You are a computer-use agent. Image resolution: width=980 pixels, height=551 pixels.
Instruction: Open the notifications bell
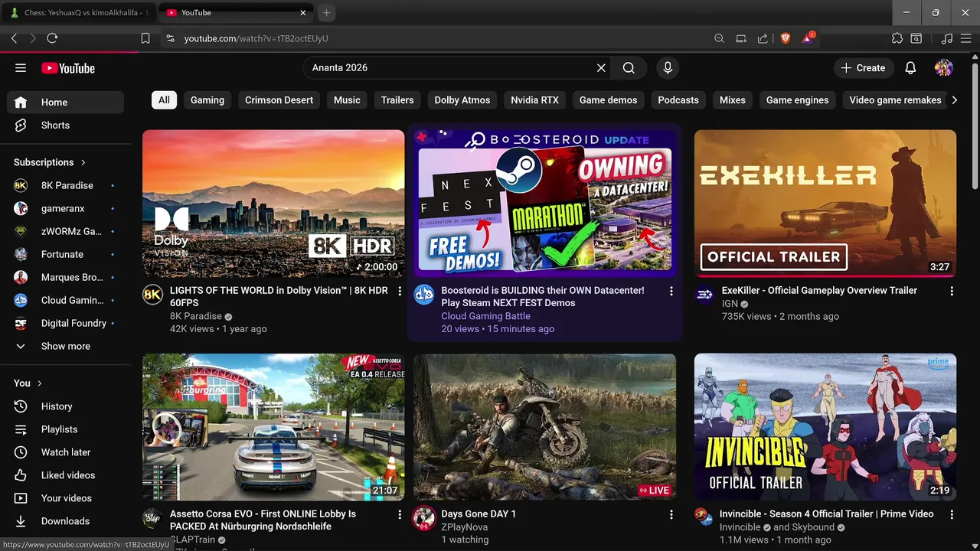pos(910,68)
